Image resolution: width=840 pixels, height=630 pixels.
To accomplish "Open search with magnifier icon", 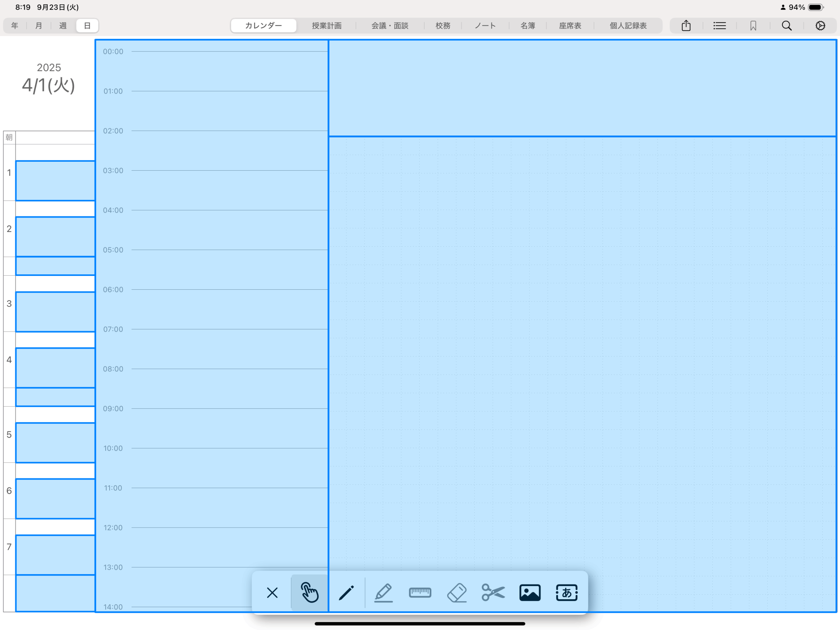I will pyautogui.click(x=787, y=26).
